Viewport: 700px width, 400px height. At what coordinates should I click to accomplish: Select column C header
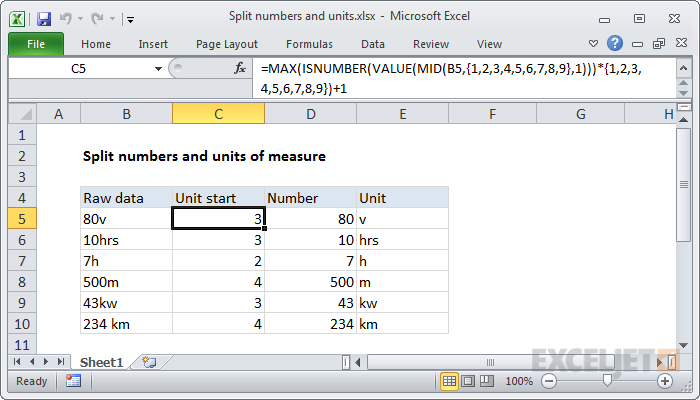(218, 114)
